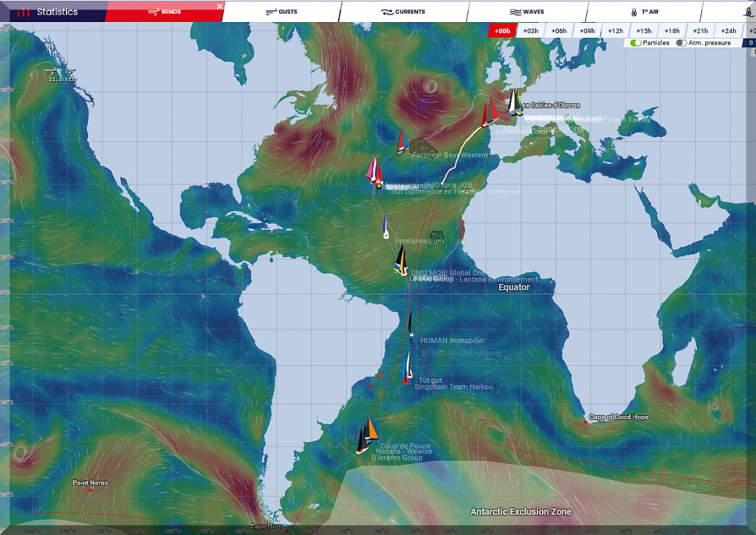The image size is (756, 535).
Task: Click the Point Nemo red marker
Action: 91,490
